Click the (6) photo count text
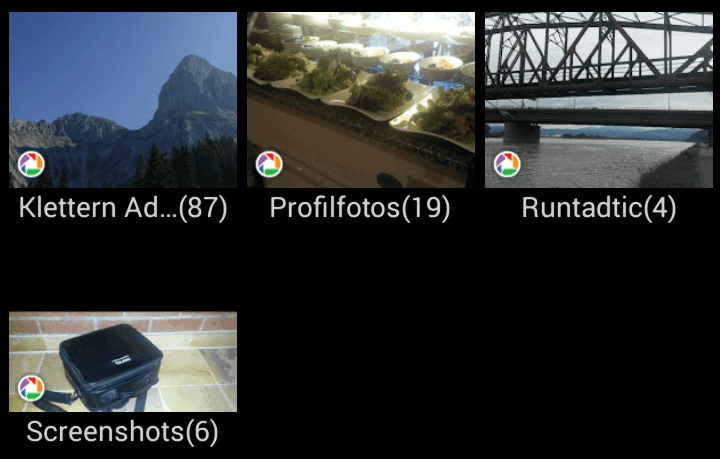Screen dimensions: 720x459 [x=201, y=433]
